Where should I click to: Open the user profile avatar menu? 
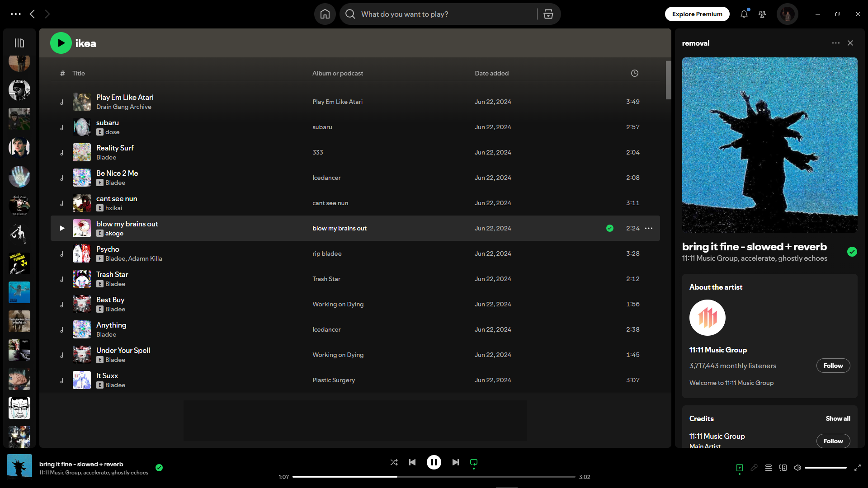(787, 14)
